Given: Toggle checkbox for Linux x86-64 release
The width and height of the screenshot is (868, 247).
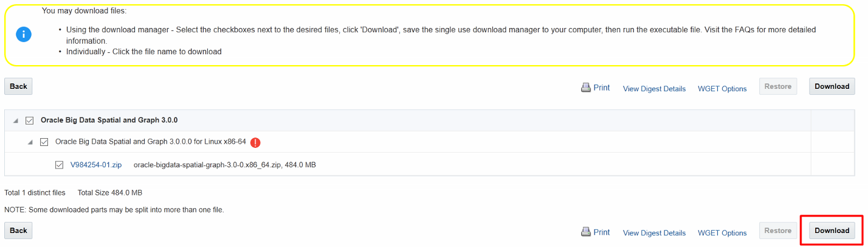Looking at the screenshot, I should pos(44,142).
